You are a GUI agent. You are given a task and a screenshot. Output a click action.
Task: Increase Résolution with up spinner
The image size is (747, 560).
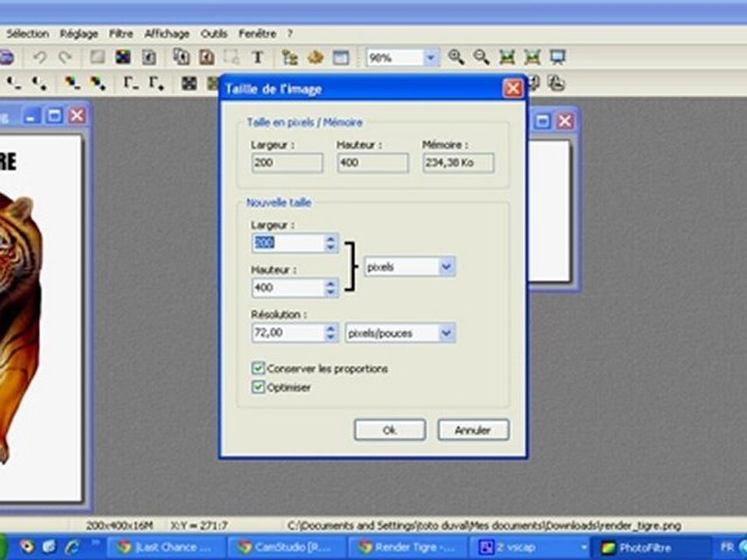331,327
